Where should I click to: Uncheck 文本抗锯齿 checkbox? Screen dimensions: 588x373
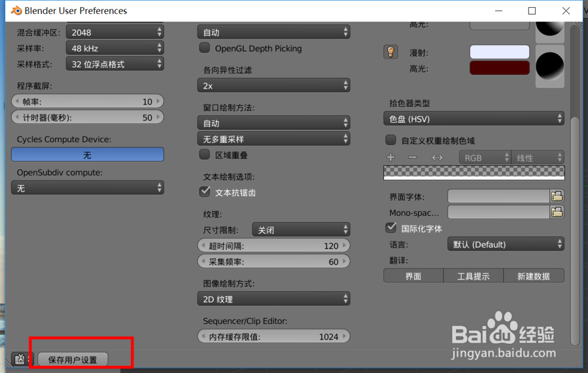205,191
